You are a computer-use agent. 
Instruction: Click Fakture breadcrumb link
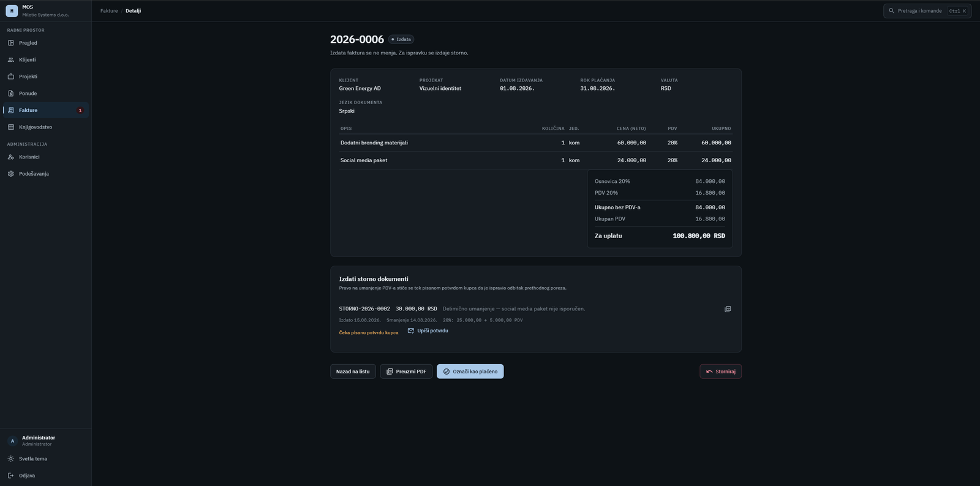[x=109, y=11]
